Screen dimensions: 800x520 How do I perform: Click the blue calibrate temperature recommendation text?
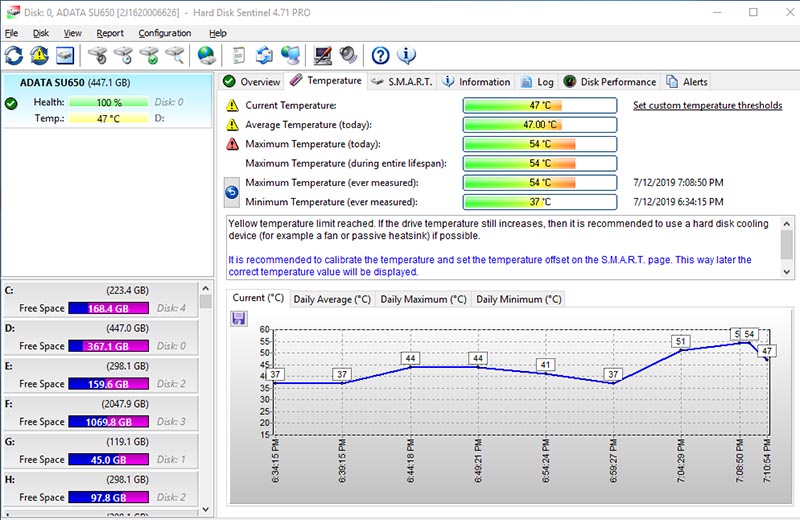[x=490, y=266]
